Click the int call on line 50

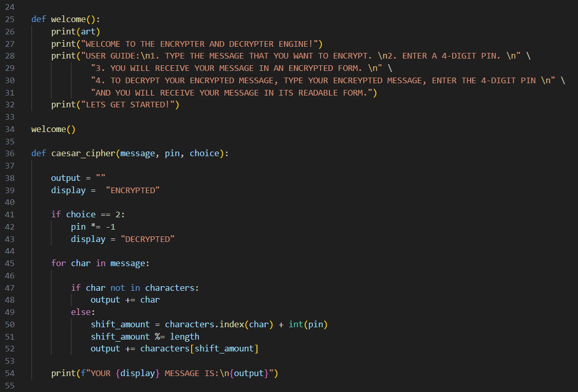coord(296,324)
